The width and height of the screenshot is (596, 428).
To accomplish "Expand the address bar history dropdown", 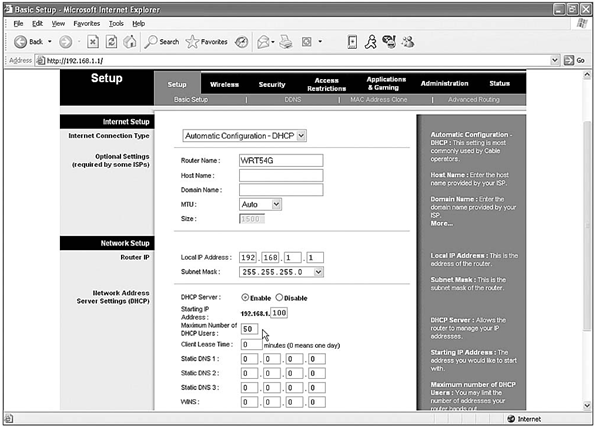I will pos(555,60).
